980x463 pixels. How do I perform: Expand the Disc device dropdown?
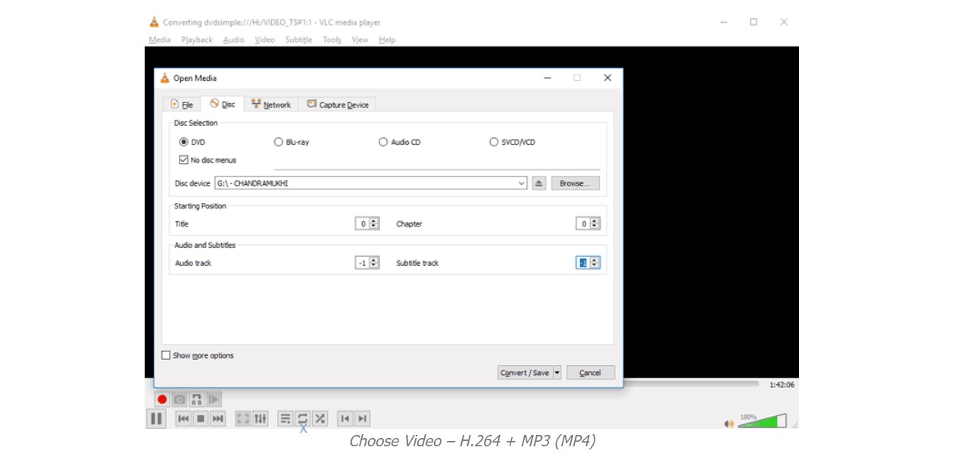(521, 183)
